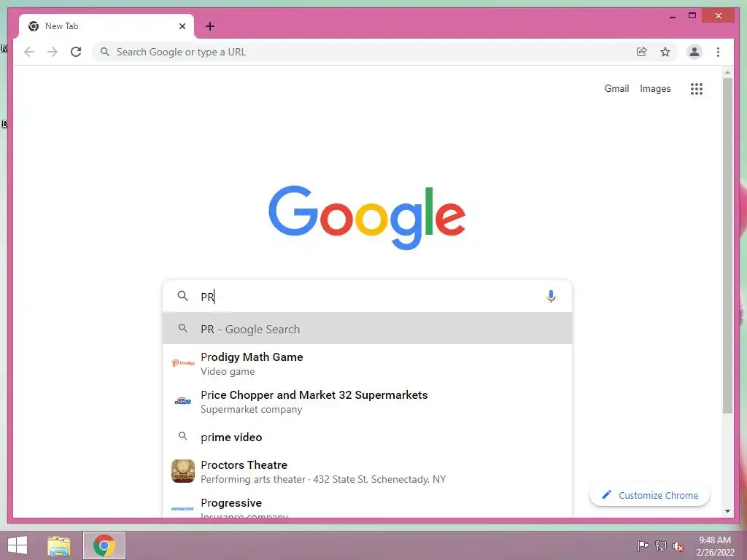Open the Chrome profile avatar menu
This screenshot has width=747, height=560.
pos(694,52)
